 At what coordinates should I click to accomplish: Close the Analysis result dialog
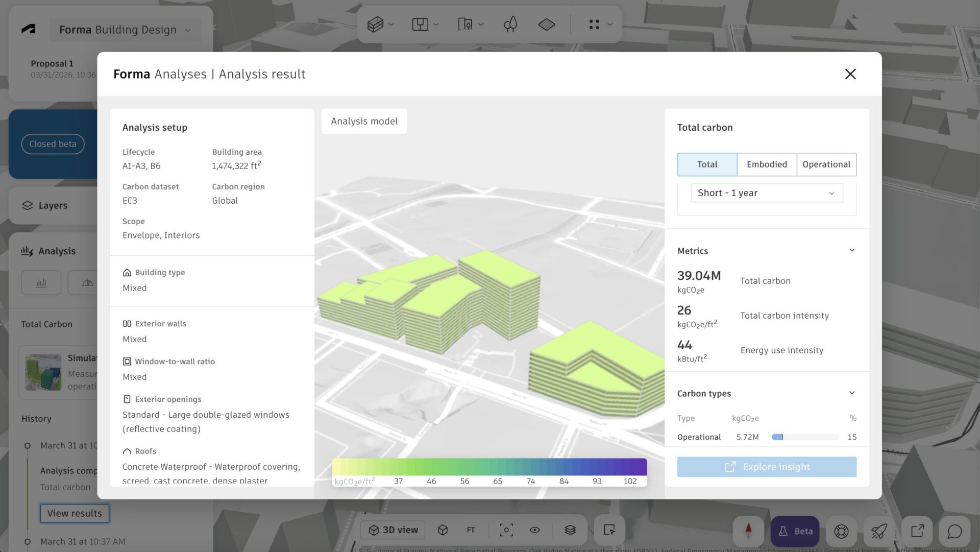(x=850, y=74)
